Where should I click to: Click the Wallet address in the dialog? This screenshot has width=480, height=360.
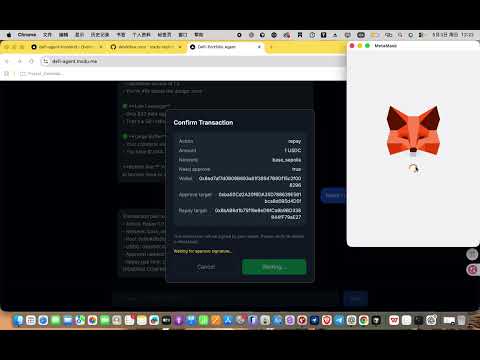pyautogui.click(x=250, y=182)
